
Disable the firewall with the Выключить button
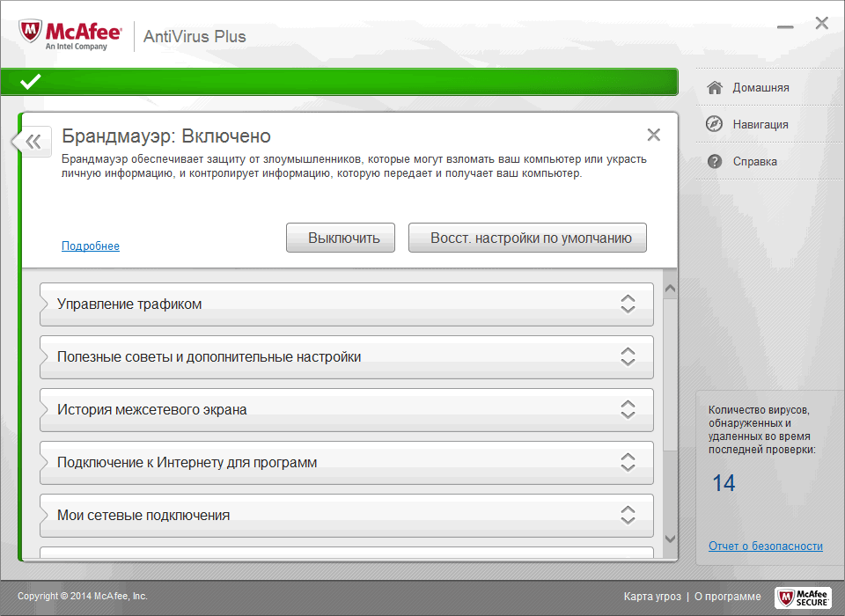(x=340, y=237)
